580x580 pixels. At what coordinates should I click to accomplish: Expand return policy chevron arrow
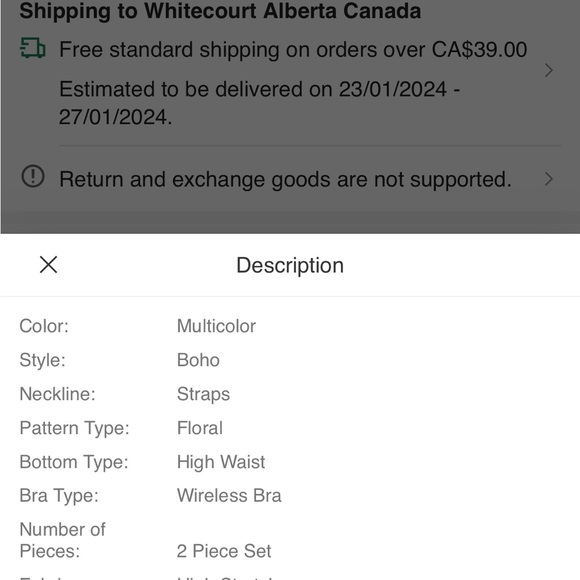(x=549, y=179)
